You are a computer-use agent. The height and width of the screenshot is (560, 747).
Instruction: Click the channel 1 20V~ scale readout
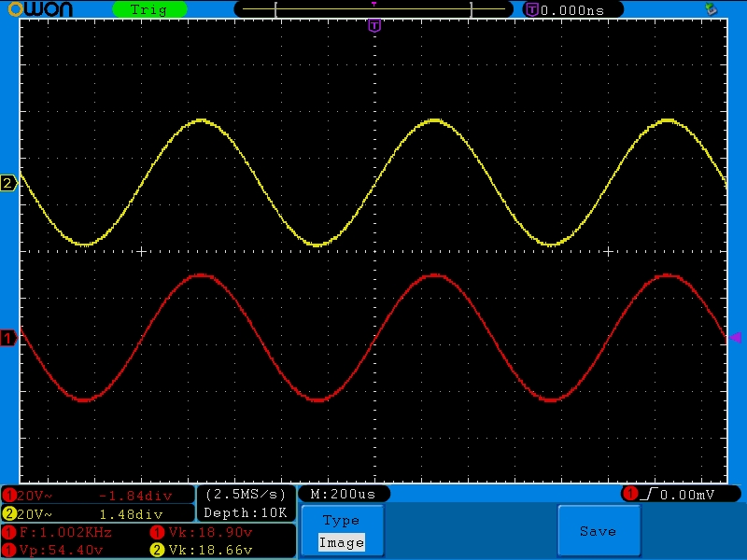pos(34,496)
